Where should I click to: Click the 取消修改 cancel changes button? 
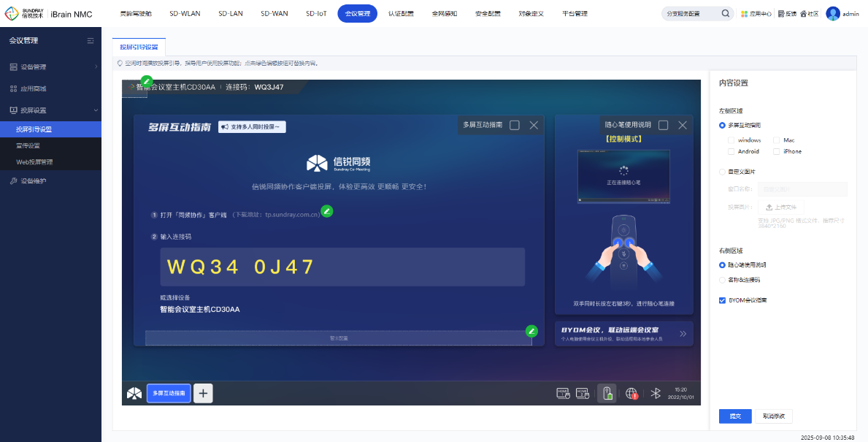tap(773, 416)
